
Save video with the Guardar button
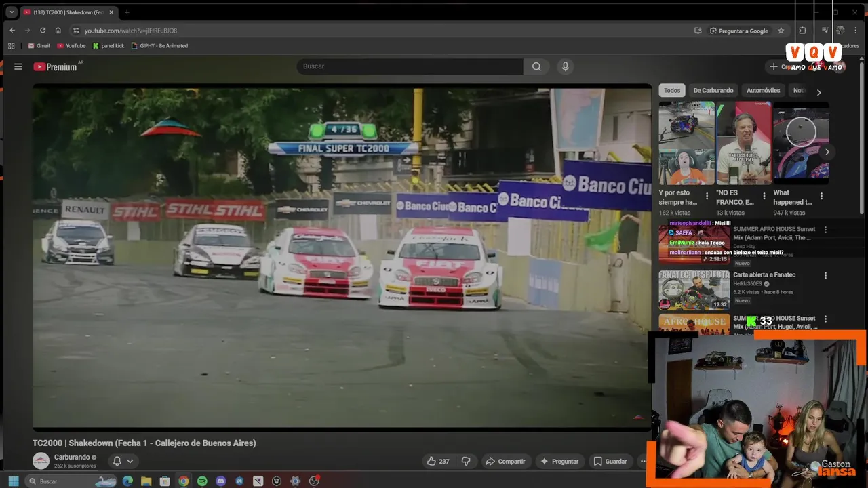point(610,461)
